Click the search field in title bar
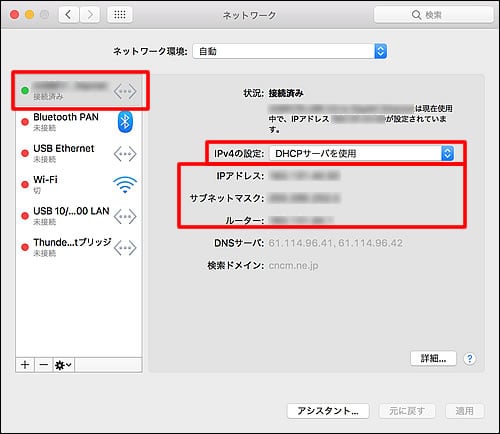This screenshot has width=500, height=434. coord(433,15)
